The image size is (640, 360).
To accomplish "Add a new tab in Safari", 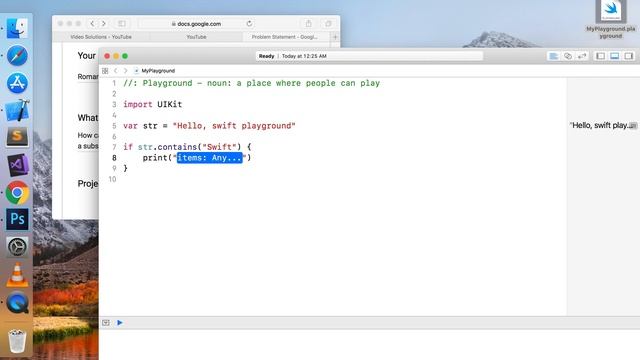I will click(335, 37).
